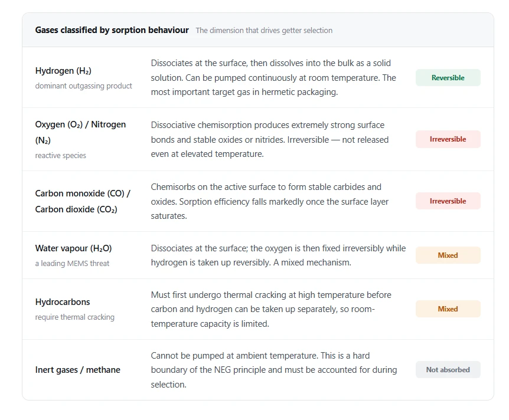This screenshot has height=420, width=509.
Task: Click the 'a leading MEMS threat' caption
Action: pos(72,263)
